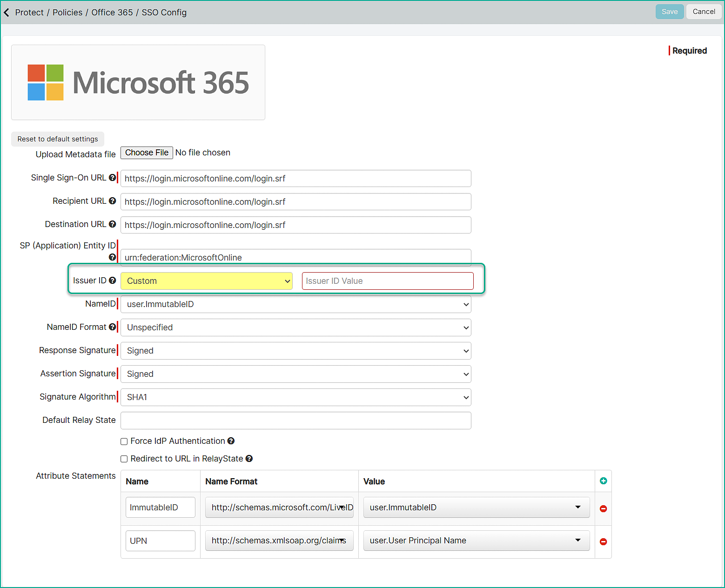Click help icon next to Issuer ID

coord(112,281)
